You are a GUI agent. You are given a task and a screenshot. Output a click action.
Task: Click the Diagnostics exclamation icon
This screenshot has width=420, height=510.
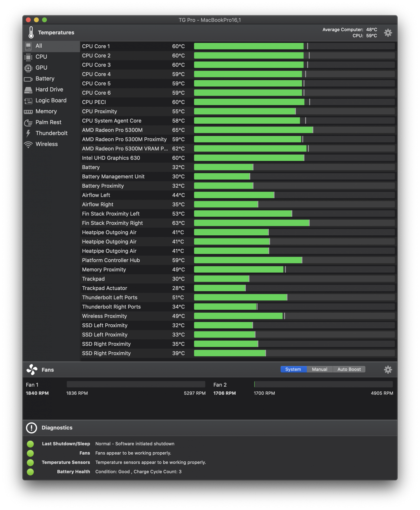click(x=32, y=428)
